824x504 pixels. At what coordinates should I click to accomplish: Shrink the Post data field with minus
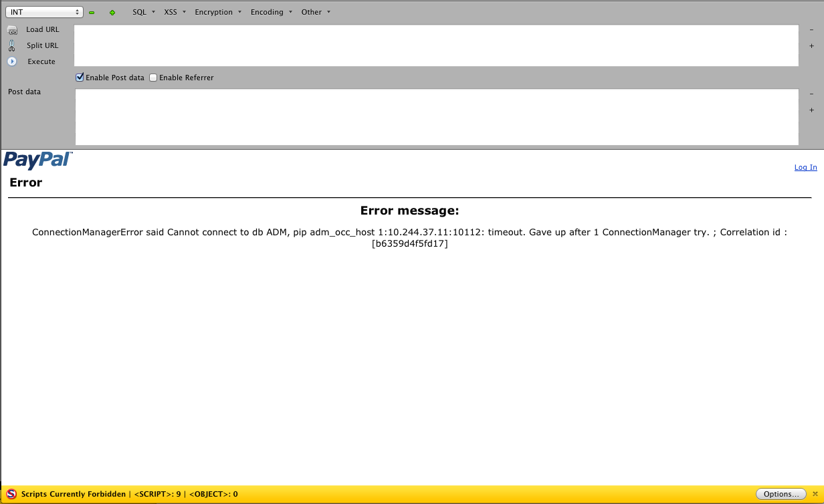point(811,94)
